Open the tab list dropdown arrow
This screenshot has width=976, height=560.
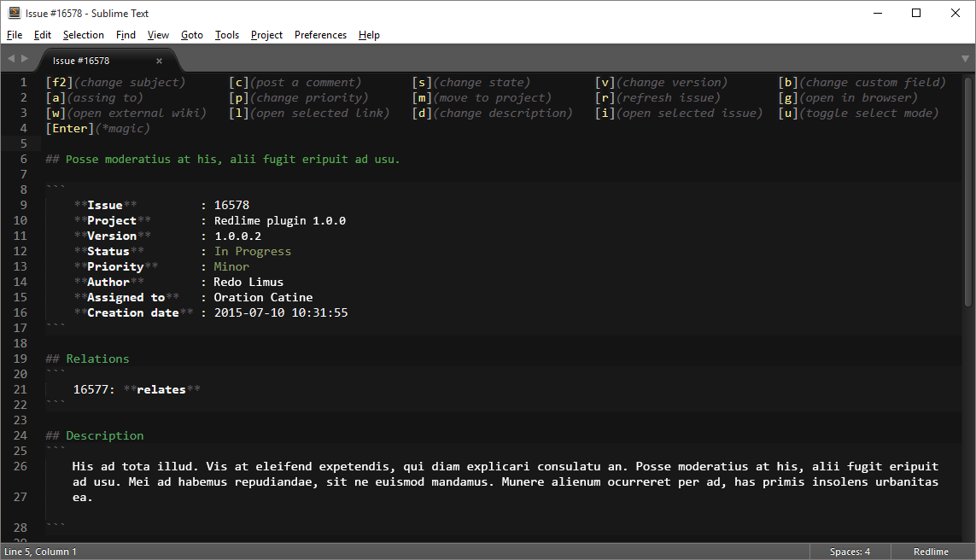[965, 59]
